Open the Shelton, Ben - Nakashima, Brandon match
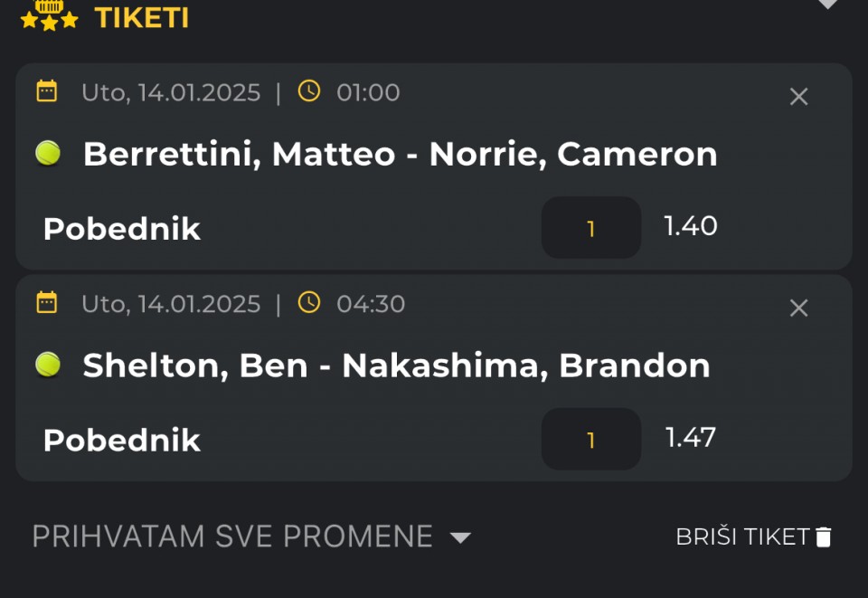868x598 pixels. click(x=396, y=365)
